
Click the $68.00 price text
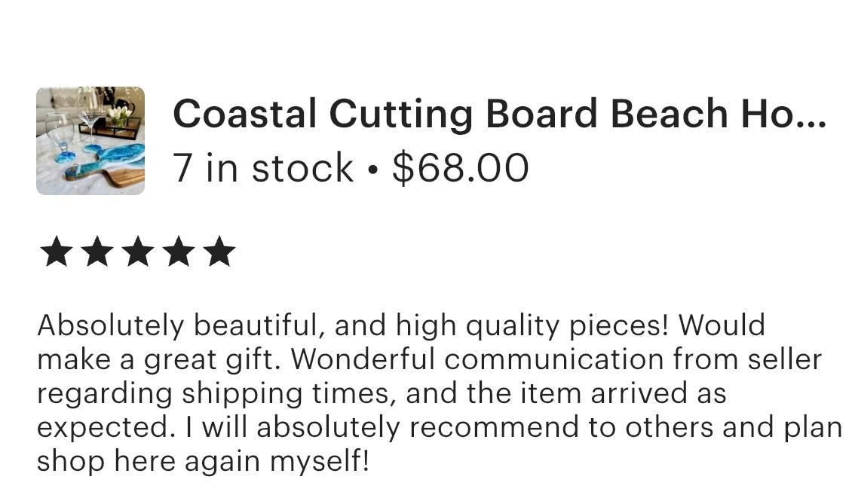(461, 167)
